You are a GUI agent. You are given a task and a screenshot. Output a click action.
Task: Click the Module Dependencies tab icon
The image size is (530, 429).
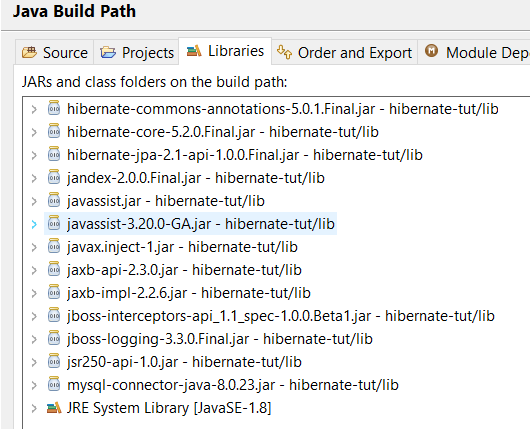click(431, 51)
